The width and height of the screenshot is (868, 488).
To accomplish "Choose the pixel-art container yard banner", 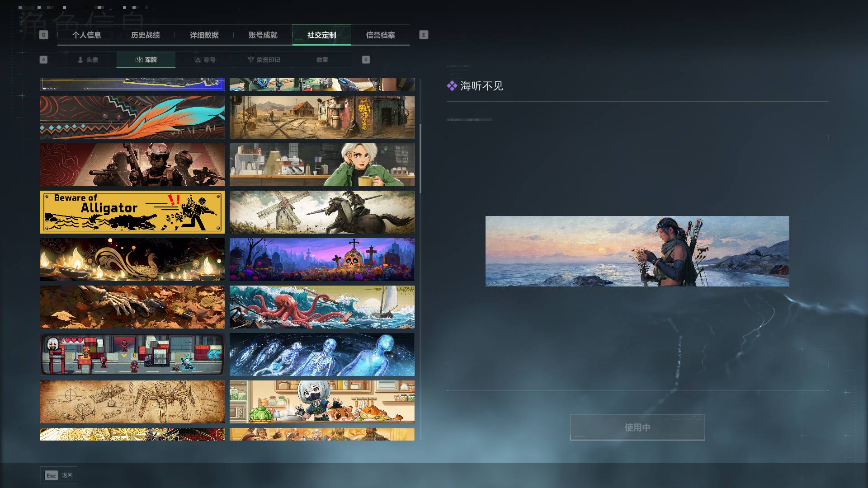I will [132, 354].
